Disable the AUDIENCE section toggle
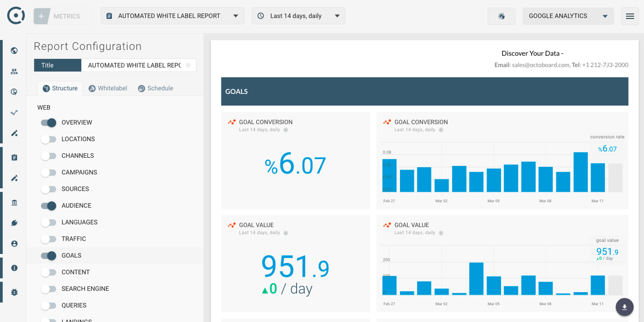Image resolution: width=644 pixels, height=322 pixels. pos(49,206)
